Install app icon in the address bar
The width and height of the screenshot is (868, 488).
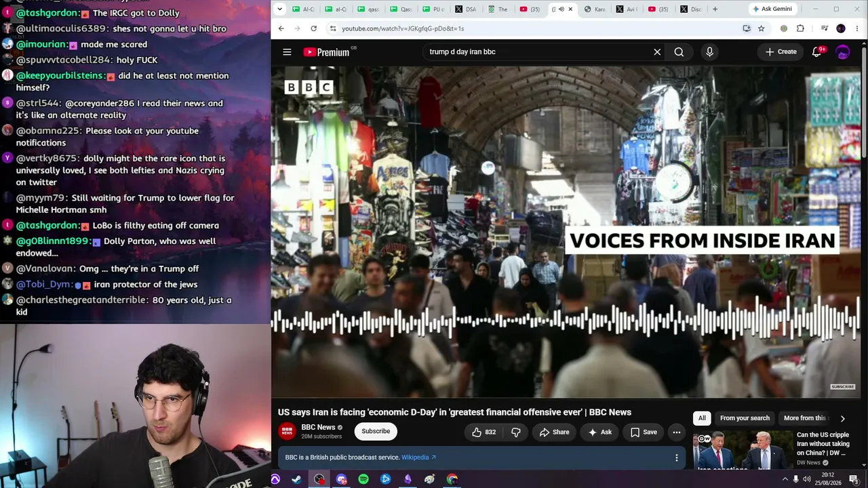pos(747,28)
